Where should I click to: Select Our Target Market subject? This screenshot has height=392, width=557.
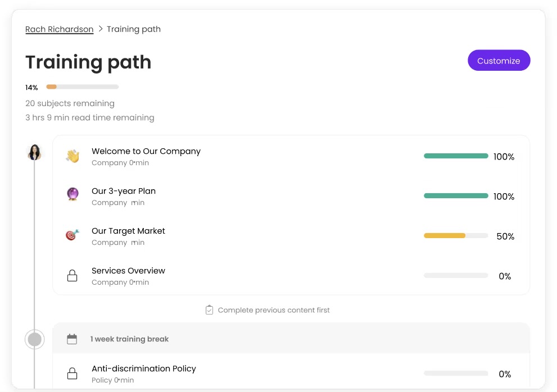pos(128,231)
